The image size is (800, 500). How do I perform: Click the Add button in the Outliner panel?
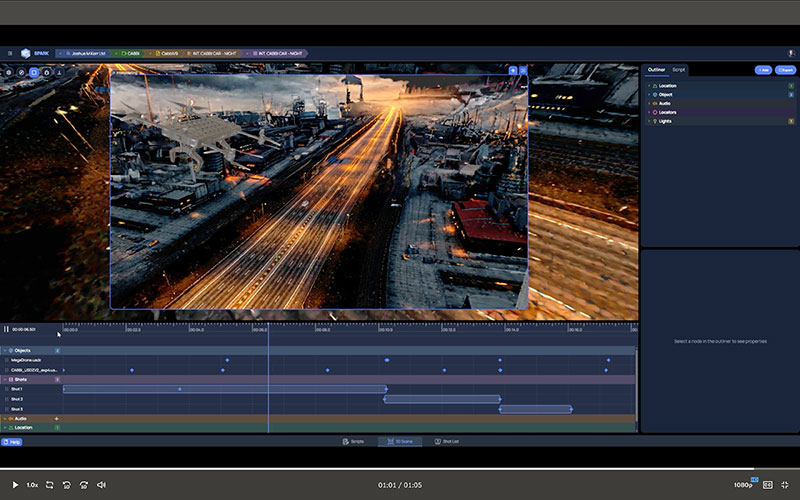point(763,70)
